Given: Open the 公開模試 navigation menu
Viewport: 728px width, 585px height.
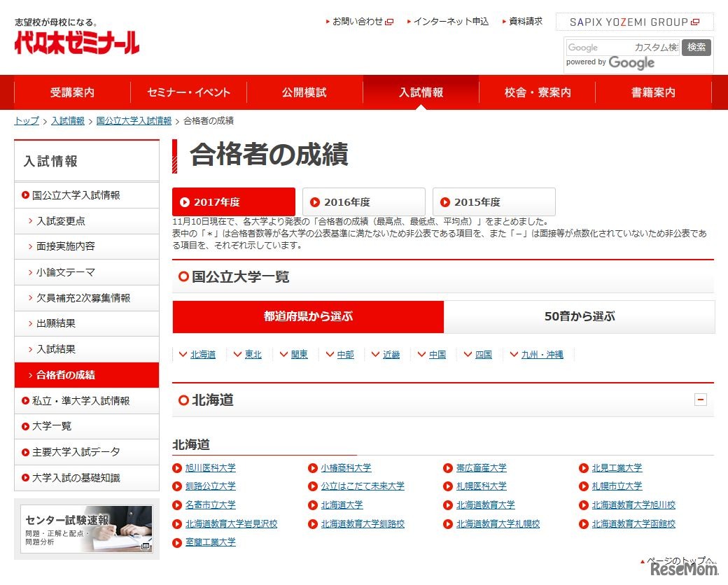Looking at the screenshot, I should [x=304, y=92].
